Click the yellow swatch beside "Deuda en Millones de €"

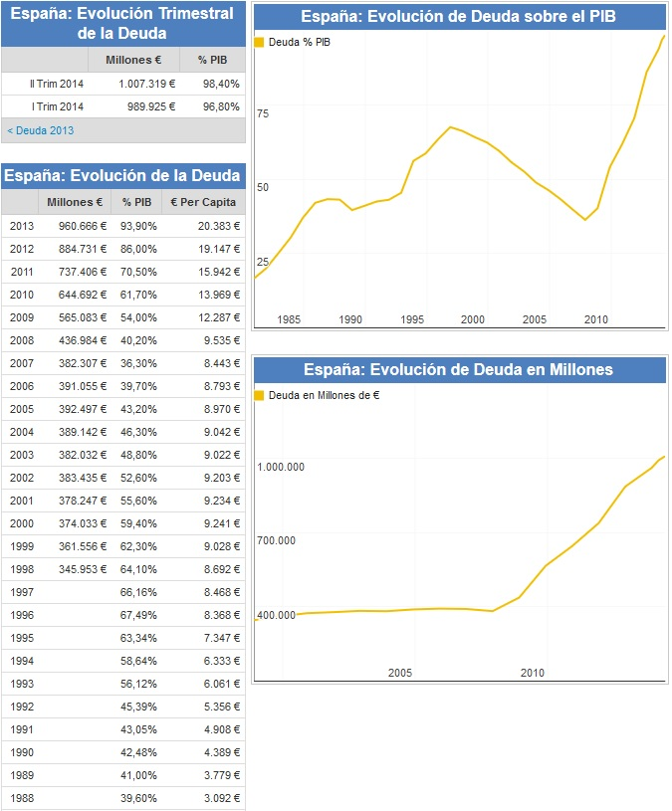click(x=261, y=395)
